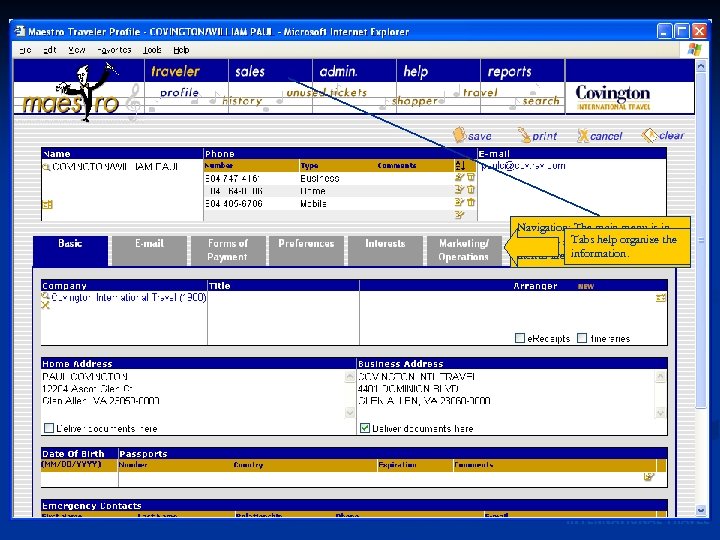The width and height of the screenshot is (720, 540).
Task: Uncheck Deliver documents here under Business Address
Action: tap(365, 428)
